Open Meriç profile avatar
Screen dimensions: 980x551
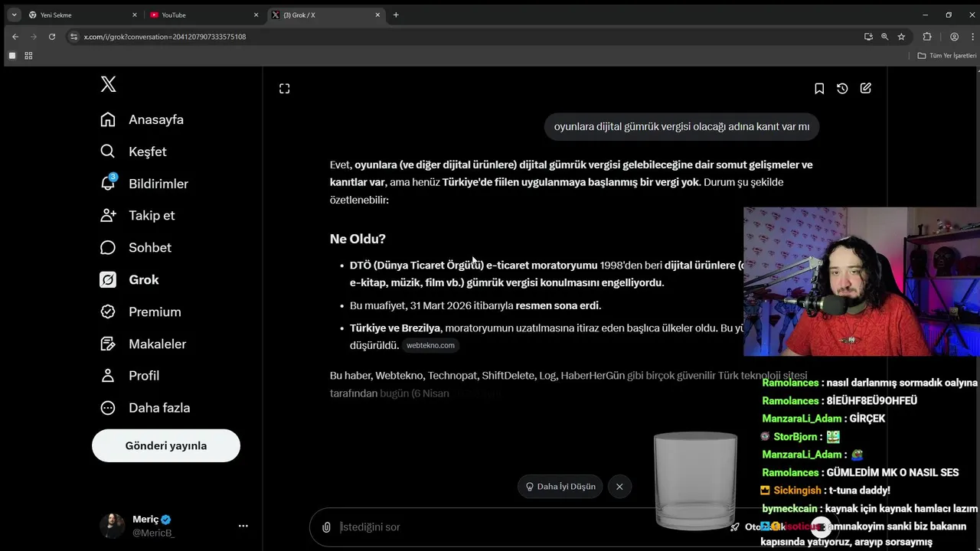tap(112, 526)
